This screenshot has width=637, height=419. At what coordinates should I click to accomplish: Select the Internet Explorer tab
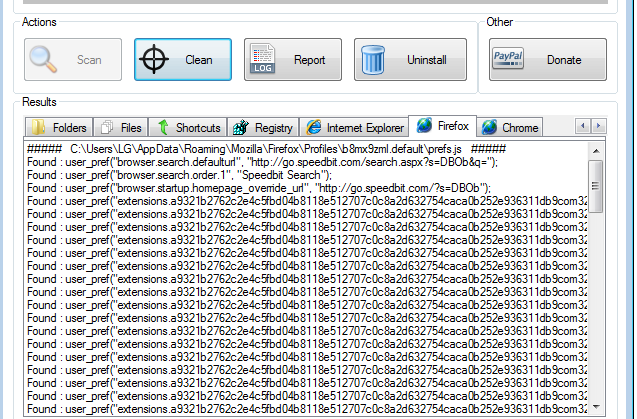coord(354,127)
